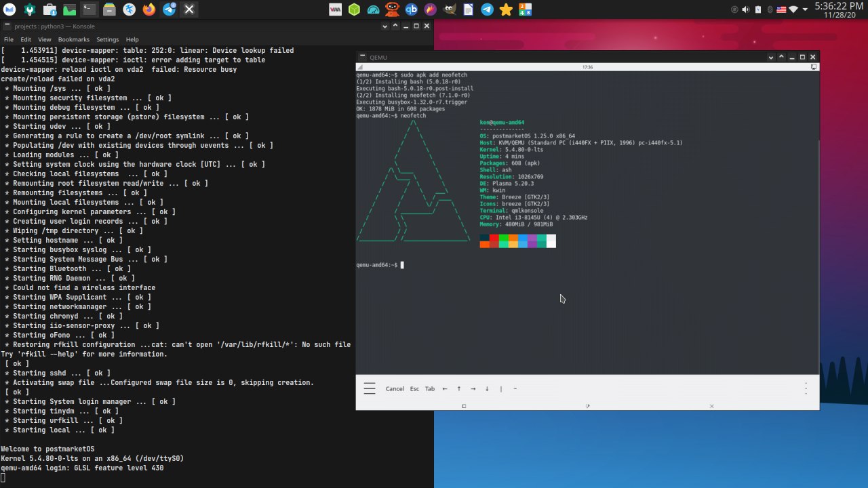Launch the green cube application icon
Image resolution: width=868 pixels, height=488 pixels.
pyautogui.click(x=354, y=9)
